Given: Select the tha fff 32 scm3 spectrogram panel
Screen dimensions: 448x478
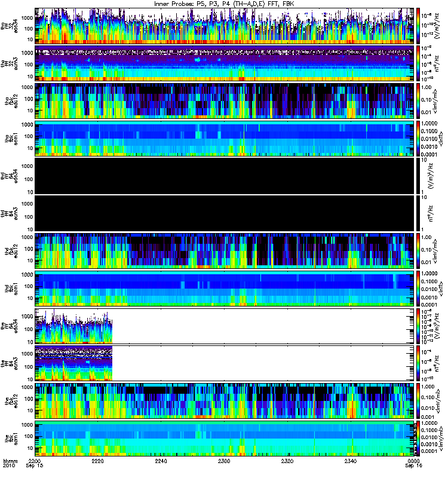Looking at the screenshot, I should pyautogui.click(x=225, y=64).
